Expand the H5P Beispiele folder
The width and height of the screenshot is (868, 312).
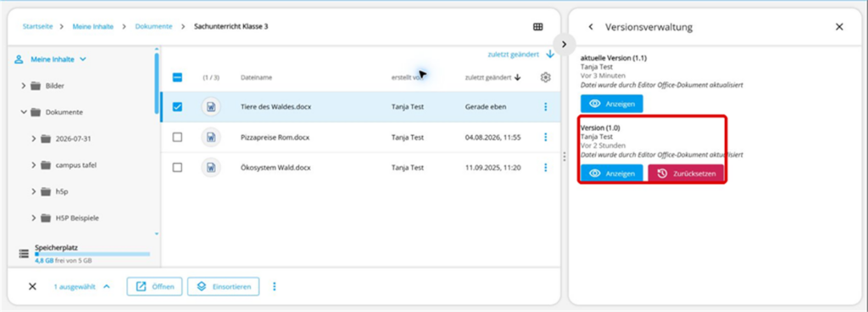[34, 218]
